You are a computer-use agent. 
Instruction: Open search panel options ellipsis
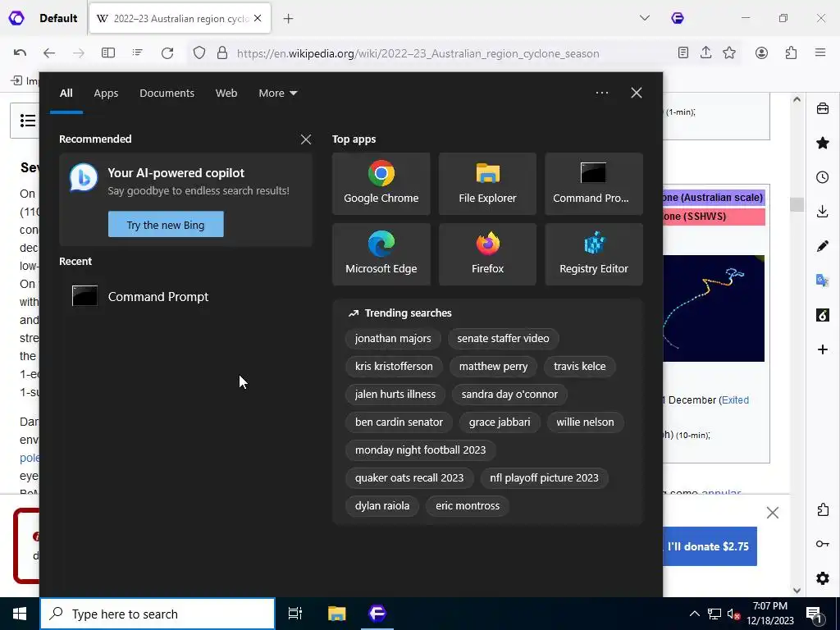pyautogui.click(x=602, y=93)
